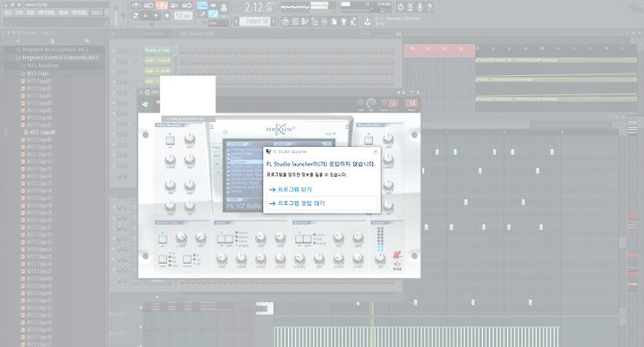Toggle pattern/song mode switch
Viewport: 644px width, 347px height.
[135, 15]
